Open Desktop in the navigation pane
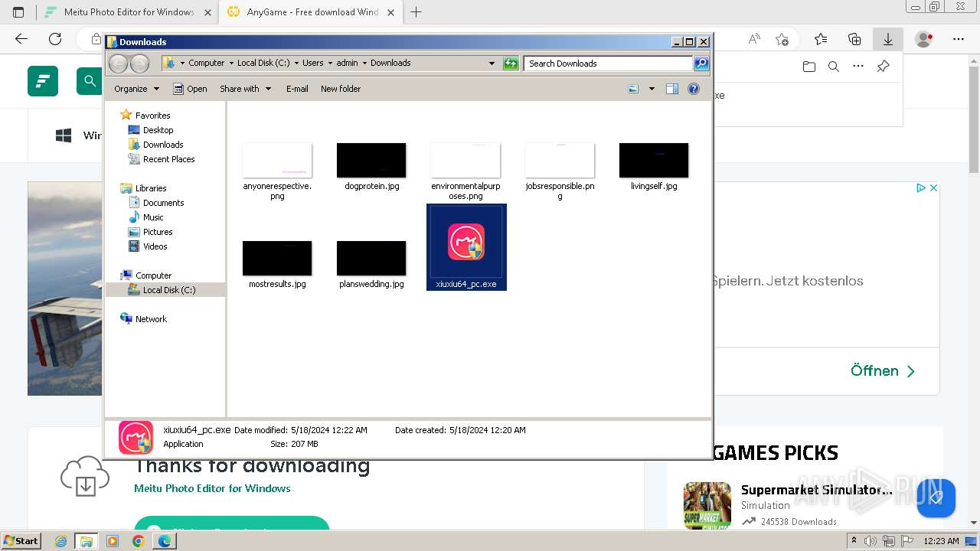The width and height of the screenshot is (980, 551). pos(158,130)
